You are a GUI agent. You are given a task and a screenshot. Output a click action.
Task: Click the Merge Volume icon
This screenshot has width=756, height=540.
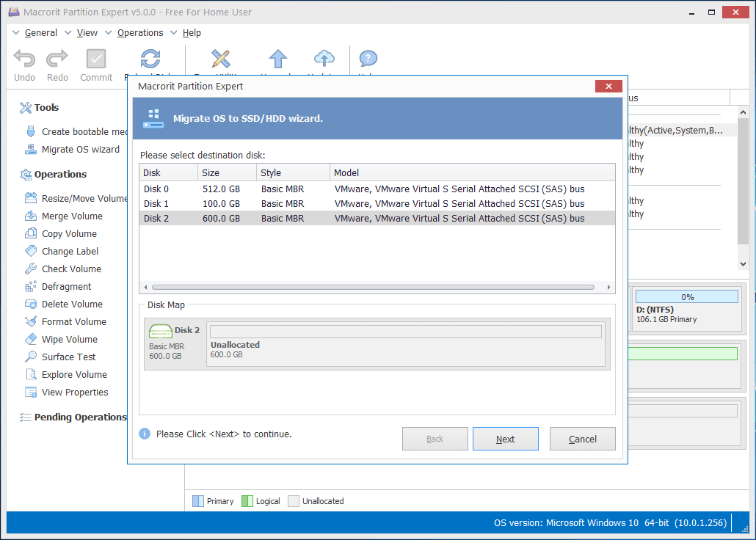pyautogui.click(x=31, y=216)
